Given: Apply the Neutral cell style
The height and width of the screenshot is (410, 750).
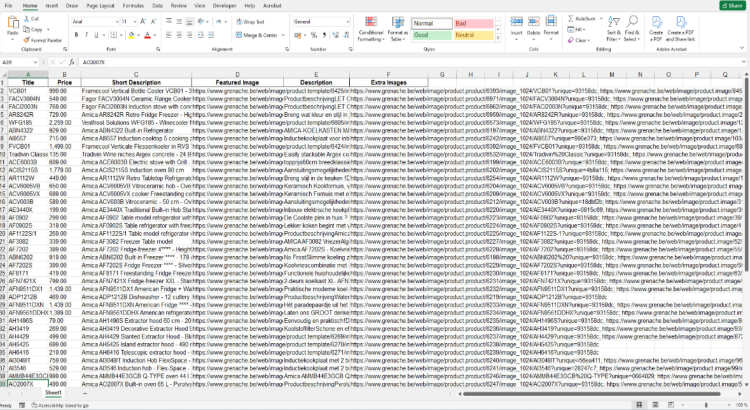Looking at the screenshot, I should pyautogui.click(x=474, y=35).
